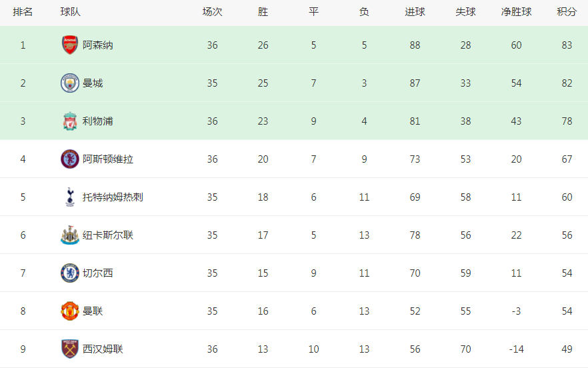Click the 排名 column header
This screenshot has height=368, width=588.
(23, 12)
